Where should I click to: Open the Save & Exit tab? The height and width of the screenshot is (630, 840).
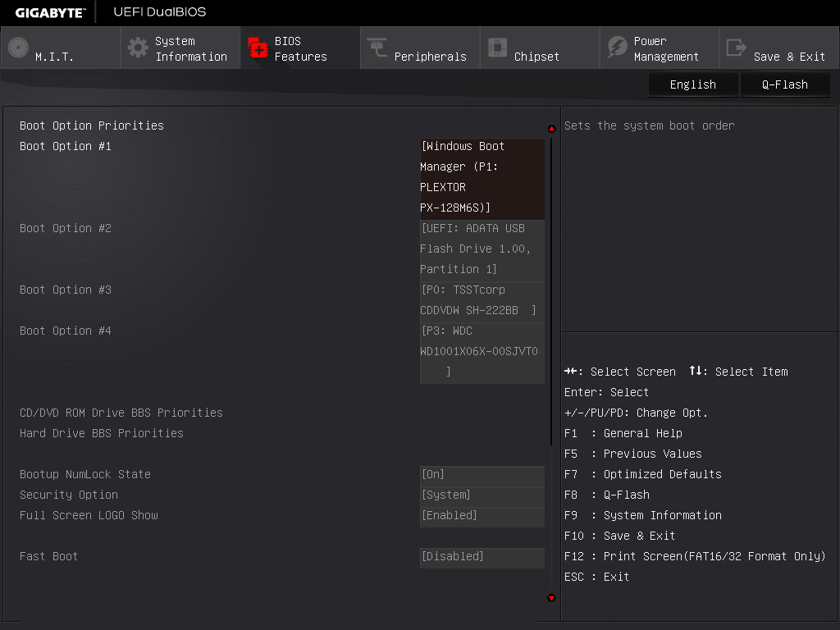(779, 48)
